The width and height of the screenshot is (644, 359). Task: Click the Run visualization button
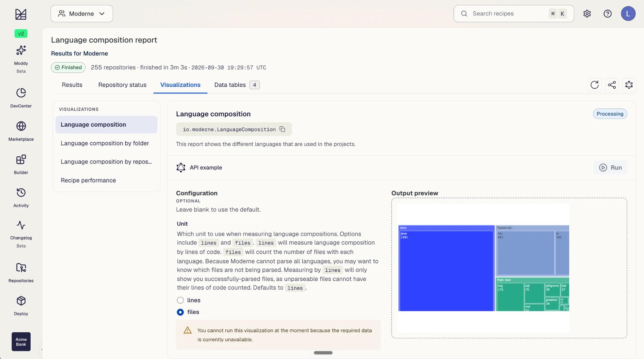(x=611, y=168)
